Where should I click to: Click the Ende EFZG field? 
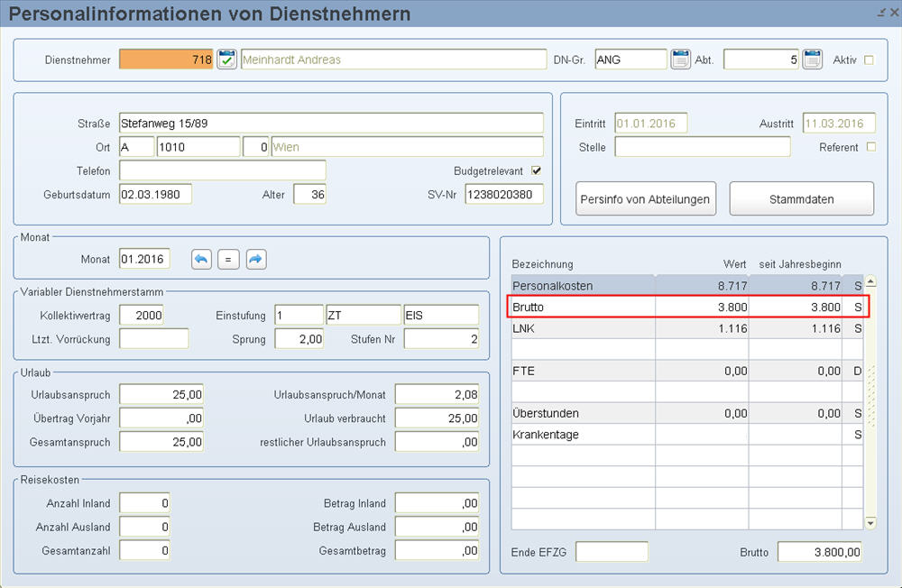(x=612, y=551)
